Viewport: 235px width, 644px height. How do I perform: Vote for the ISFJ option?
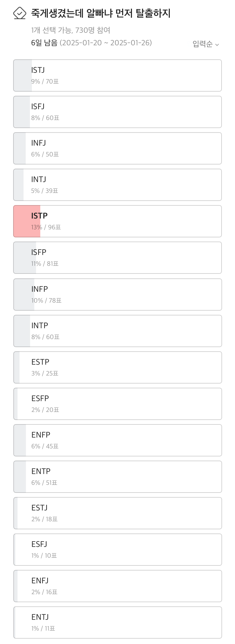click(x=117, y=112)
